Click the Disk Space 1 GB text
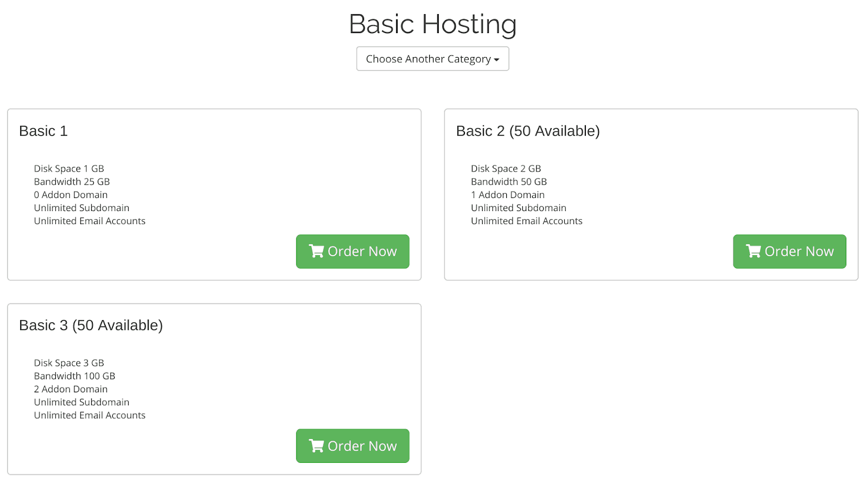This screenshot has height=483, width=868. click(x=69, y=169)
